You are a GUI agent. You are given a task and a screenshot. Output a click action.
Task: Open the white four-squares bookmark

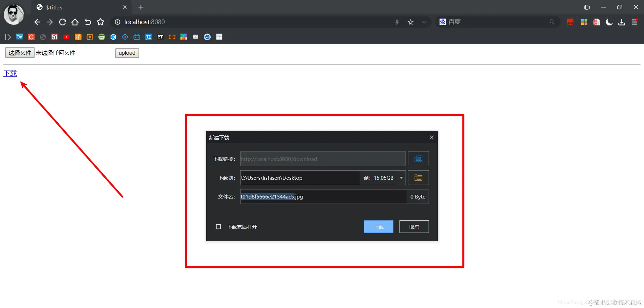click(x=219, y=37)
